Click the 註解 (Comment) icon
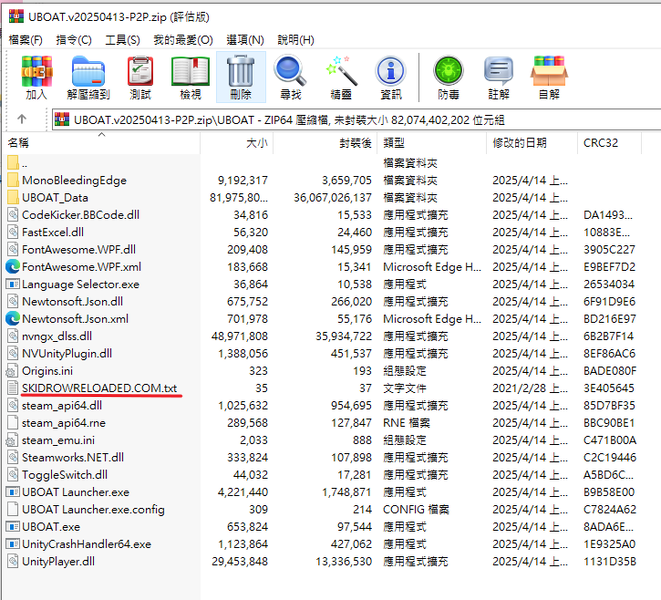661x600 pixels. [x=498, y=72]
